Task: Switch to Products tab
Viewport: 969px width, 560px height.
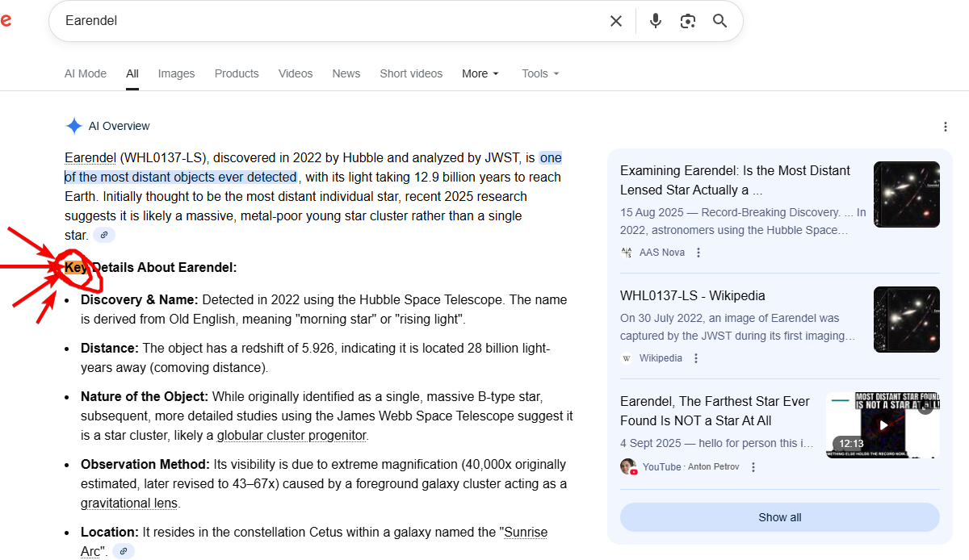Action: pos(237,73)
